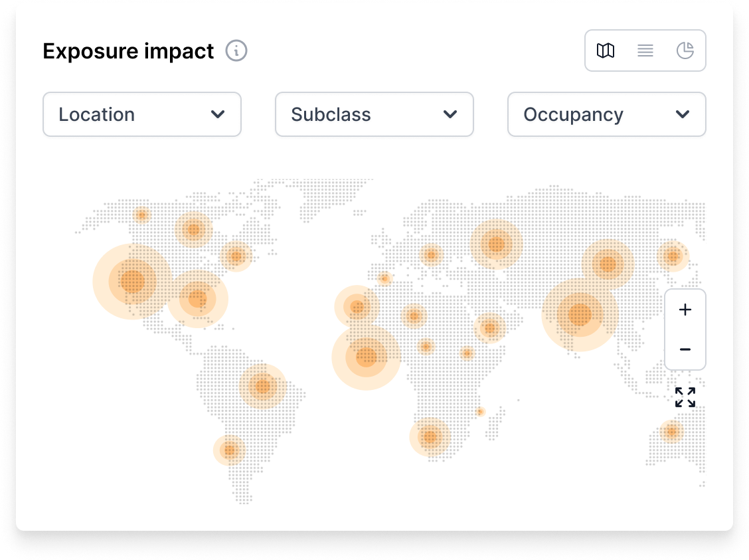Click the Occupancy dropdown chevron arrow
The width and height of the screenshot is (749, 560).
tap(682, 114)
